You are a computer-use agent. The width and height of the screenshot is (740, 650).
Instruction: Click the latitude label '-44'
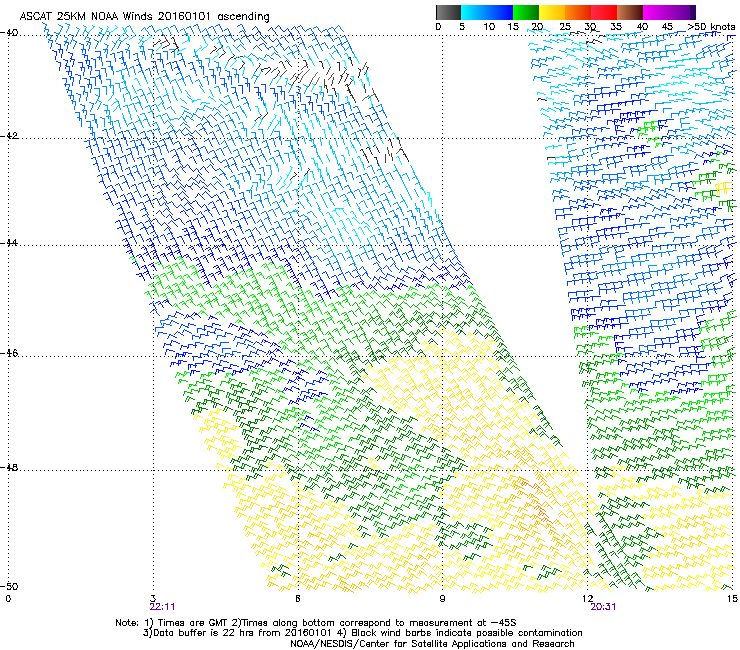(9, 243)
